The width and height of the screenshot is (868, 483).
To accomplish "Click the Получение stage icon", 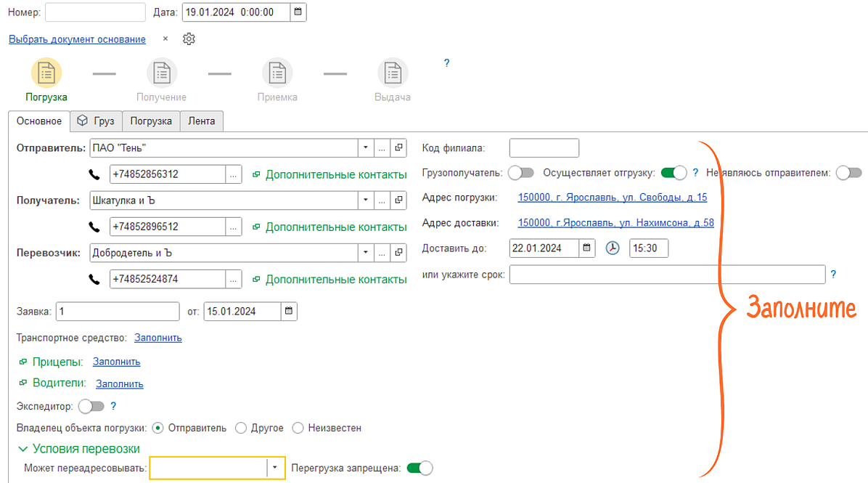I will [x=161, y=74].
